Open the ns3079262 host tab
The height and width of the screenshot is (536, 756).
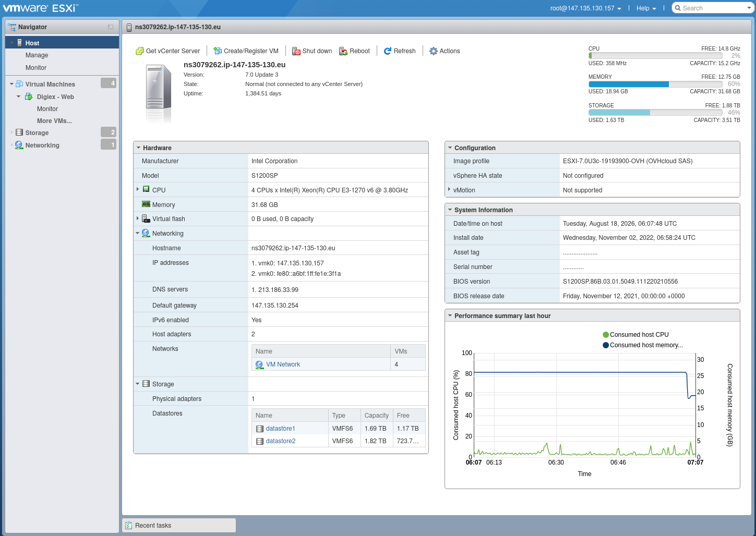(177, 27)
